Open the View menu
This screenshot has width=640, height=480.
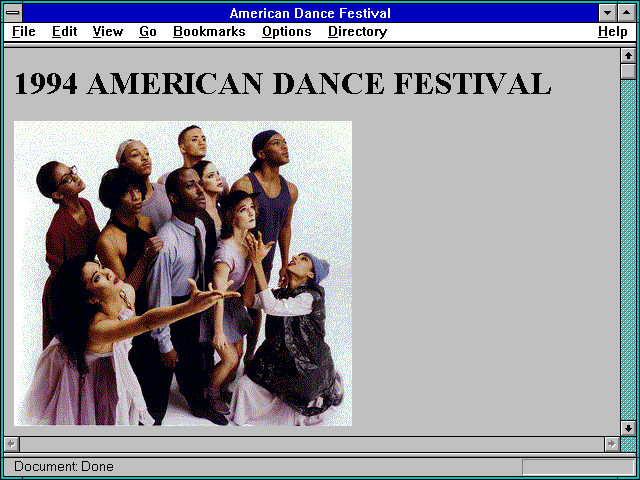tap(108, 32)
